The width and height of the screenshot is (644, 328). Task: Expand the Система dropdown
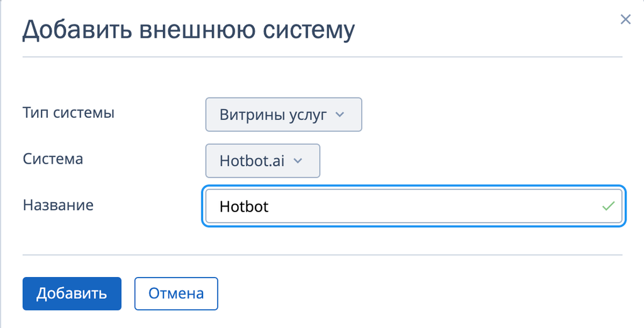262,161
